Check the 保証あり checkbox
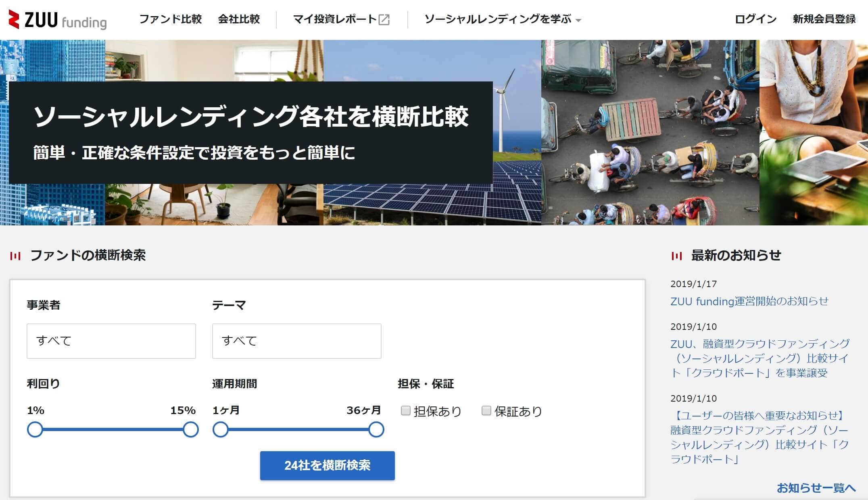 (486, 411)
